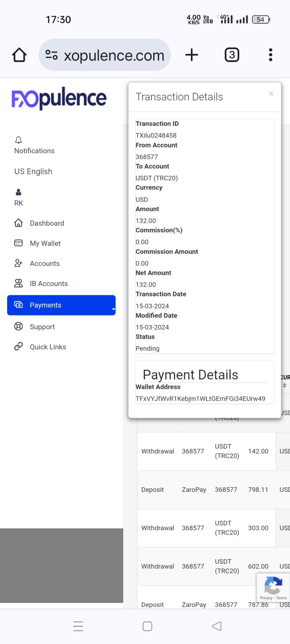The height and width of the screenshot is (644, 290).
Task: Click the From Account value 368577 in popup
Action: coord(147,157)
